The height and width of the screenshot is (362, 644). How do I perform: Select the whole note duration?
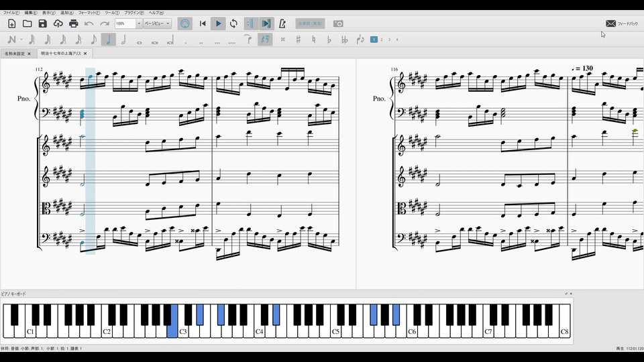click(140, 42)
